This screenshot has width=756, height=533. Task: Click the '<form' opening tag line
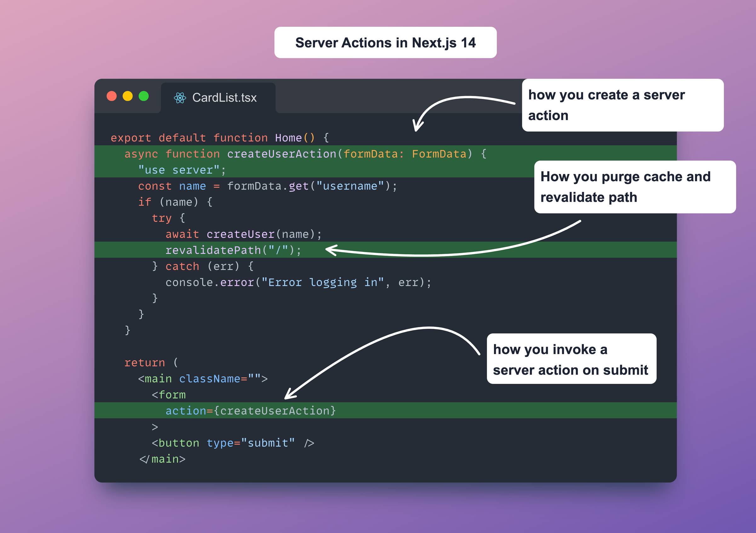(169, 395)
